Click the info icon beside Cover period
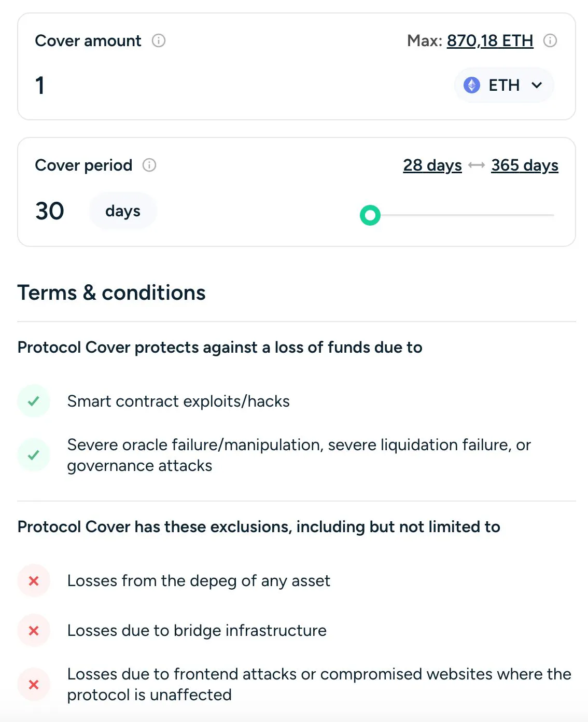Image resolution: width=588 pixels, height=722 pixels. click(149, 165)
